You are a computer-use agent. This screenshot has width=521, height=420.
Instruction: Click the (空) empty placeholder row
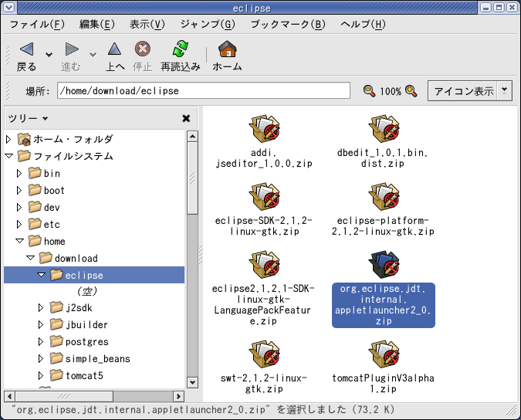[87, 291]
